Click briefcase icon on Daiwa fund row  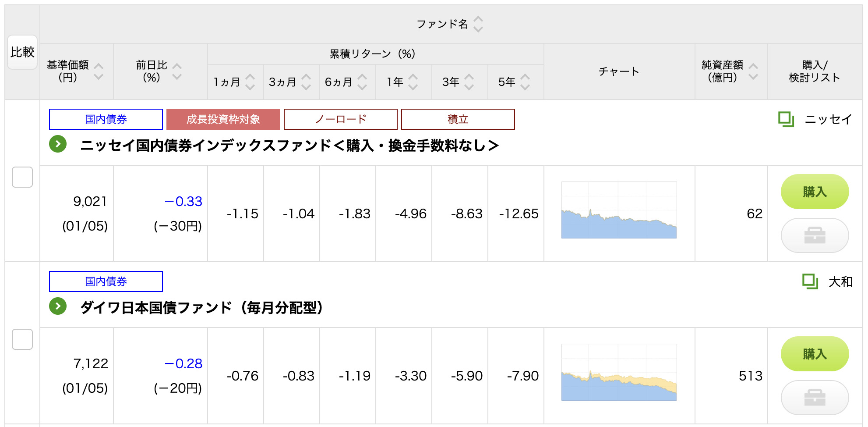[815, 398]
